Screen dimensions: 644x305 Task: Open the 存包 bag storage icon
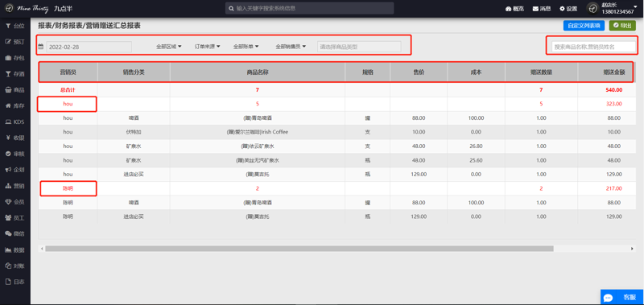[x=8, y=58]
